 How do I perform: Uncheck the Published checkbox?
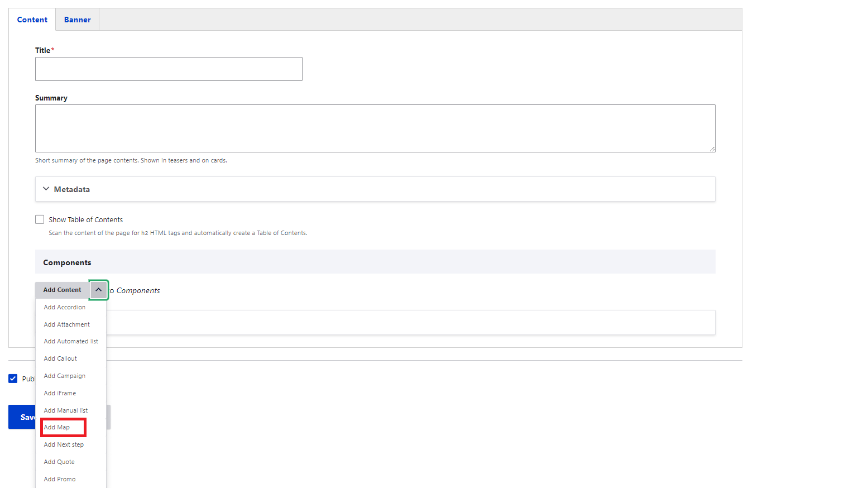(x=13, y=379)
